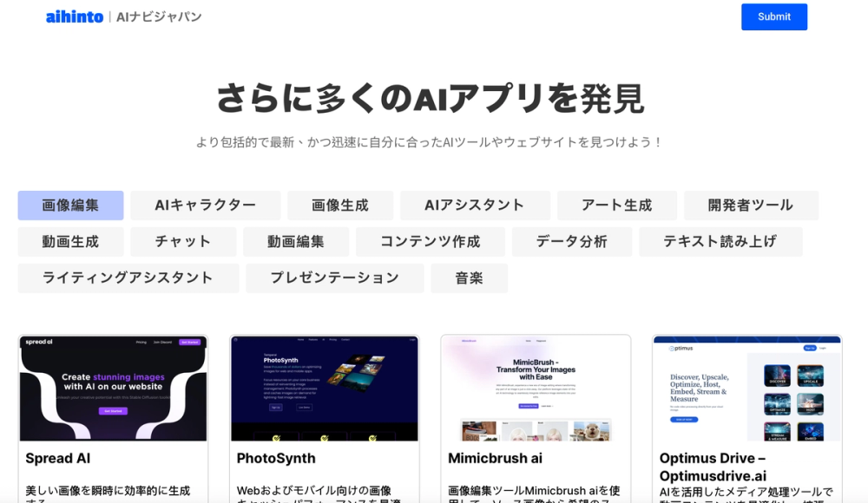Click the Mimicbrush ai card title
Screen dimensions: 868x503
pos(495,458)
